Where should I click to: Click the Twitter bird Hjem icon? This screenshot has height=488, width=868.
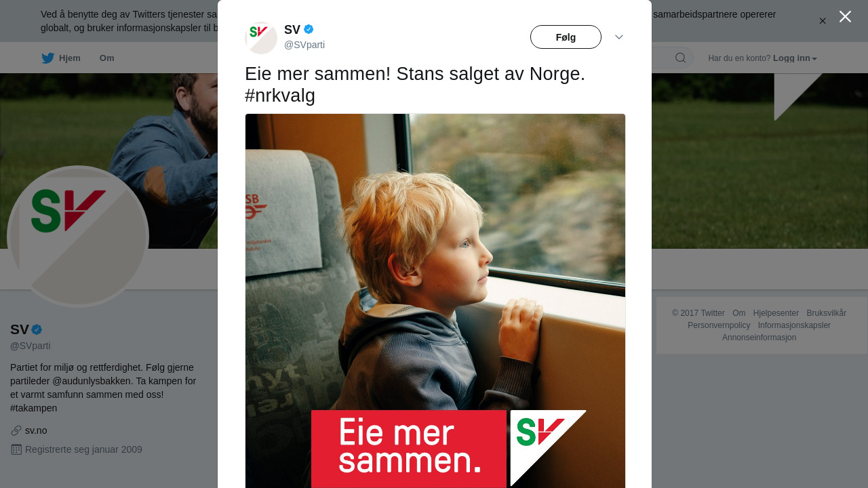(47, 58)
